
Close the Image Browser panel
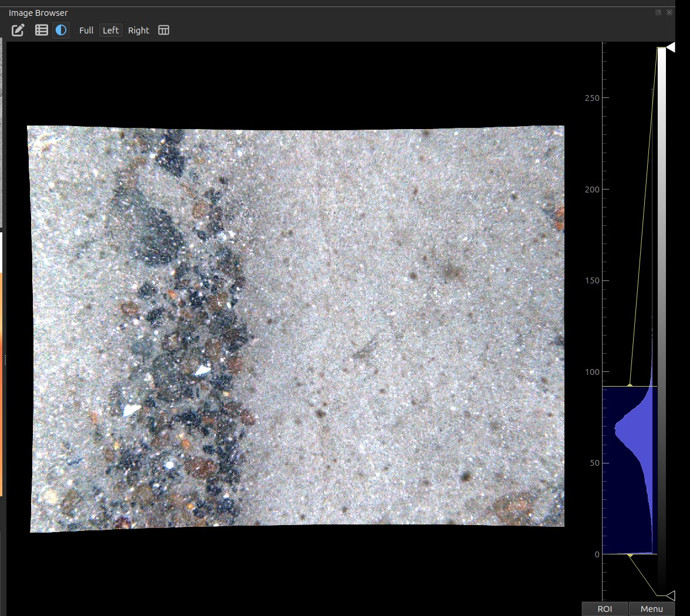[x=669, y=12]
